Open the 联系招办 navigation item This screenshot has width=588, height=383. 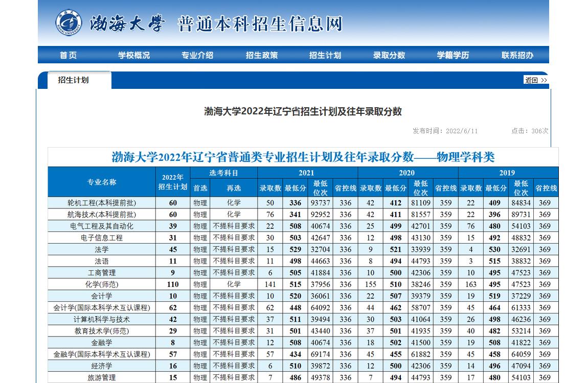(517, 55)
